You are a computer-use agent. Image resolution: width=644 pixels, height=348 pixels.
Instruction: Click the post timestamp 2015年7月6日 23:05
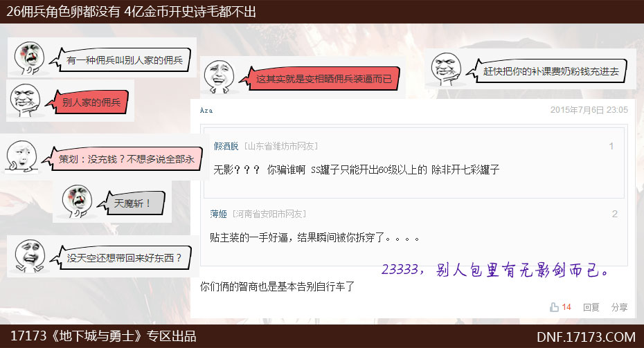589,110
